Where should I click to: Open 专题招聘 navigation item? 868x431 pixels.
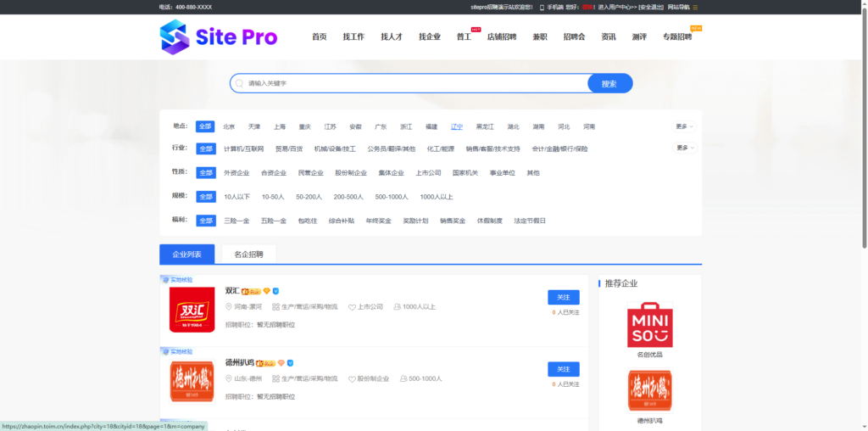(x=677, y=37)
